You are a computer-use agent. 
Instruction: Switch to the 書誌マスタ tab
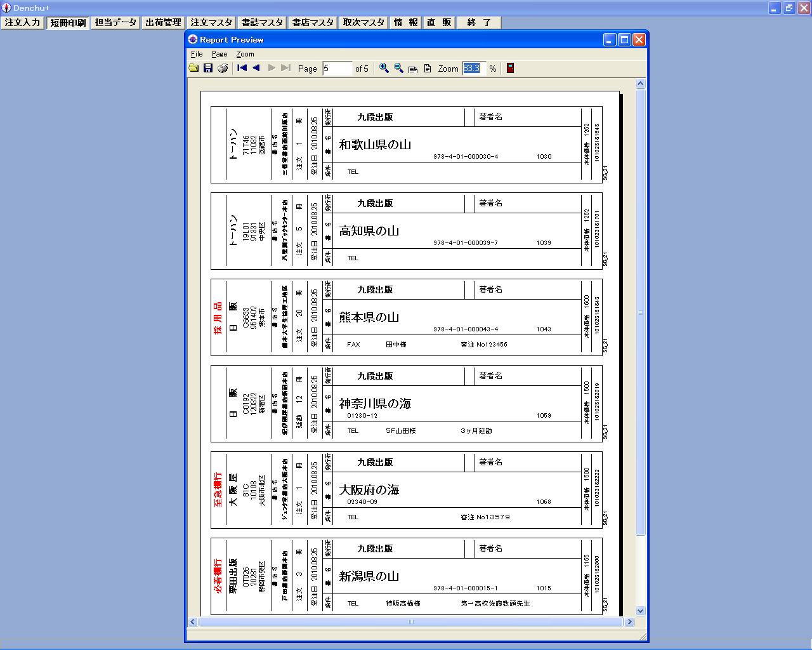262,22
